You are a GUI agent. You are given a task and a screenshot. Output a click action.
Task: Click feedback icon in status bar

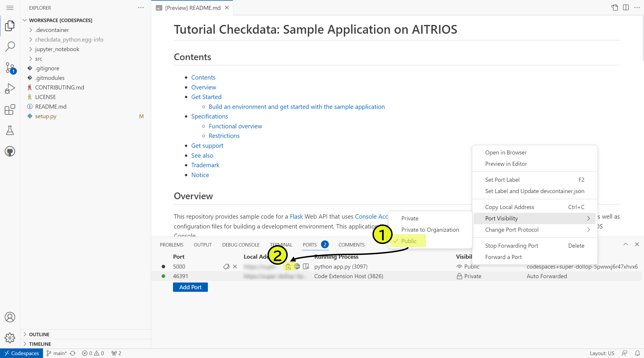(624, 353)
